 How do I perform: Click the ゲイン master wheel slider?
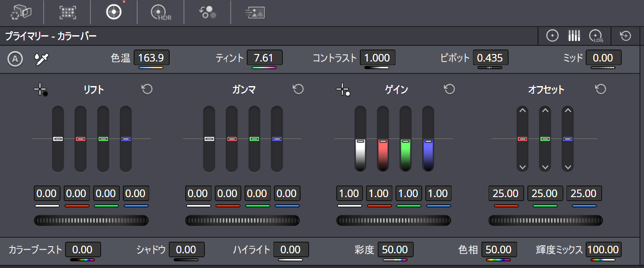tap(393, 220)
